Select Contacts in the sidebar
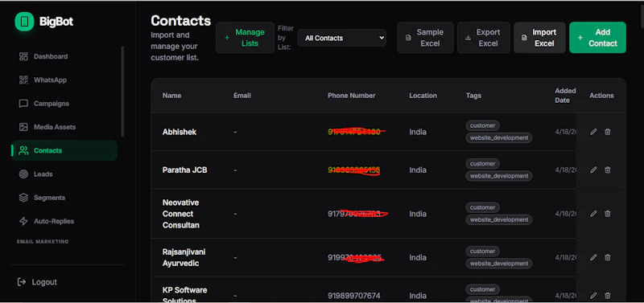 point(64,150)
